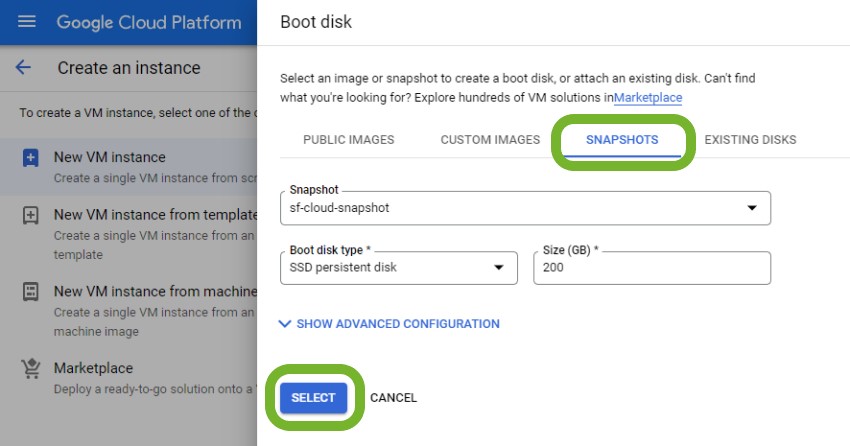Image resolution: width=850 pixels, height=446 pixels.
Task: Open the hamburger navigation menu
Action: coord(27,22)
